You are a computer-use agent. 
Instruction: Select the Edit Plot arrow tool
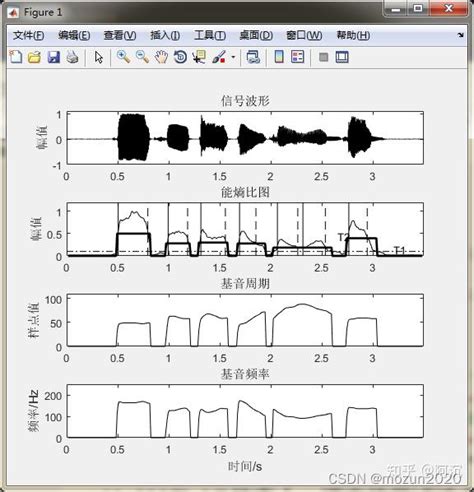tap(99, 57)
